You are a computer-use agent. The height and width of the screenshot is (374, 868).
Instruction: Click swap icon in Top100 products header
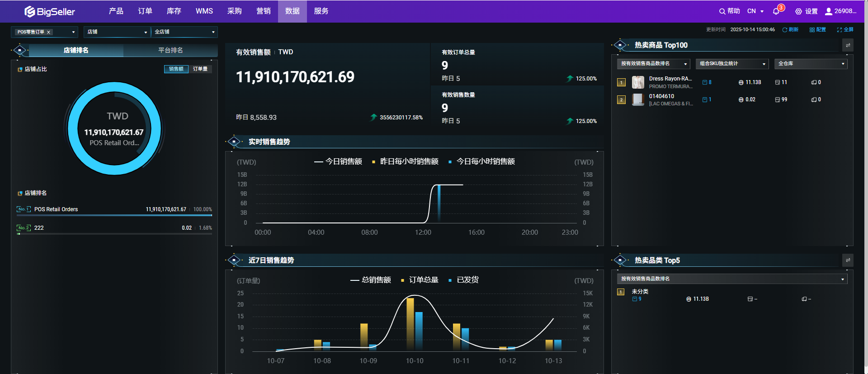[x=848, y=45]
